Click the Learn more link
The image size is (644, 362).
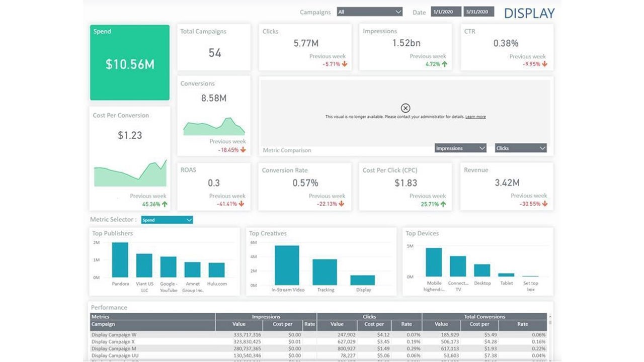click(475, 117)
